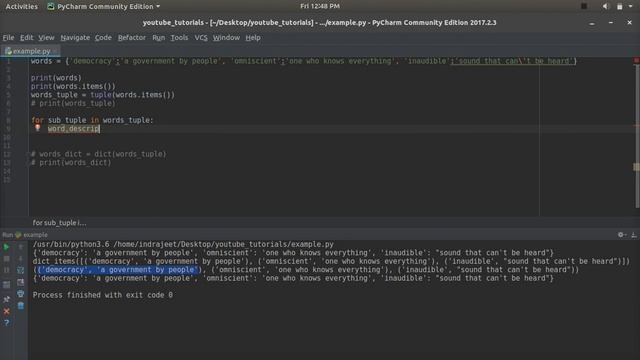
Task: Click the dict_items output line in console
Action: click(x=331, y=261)
